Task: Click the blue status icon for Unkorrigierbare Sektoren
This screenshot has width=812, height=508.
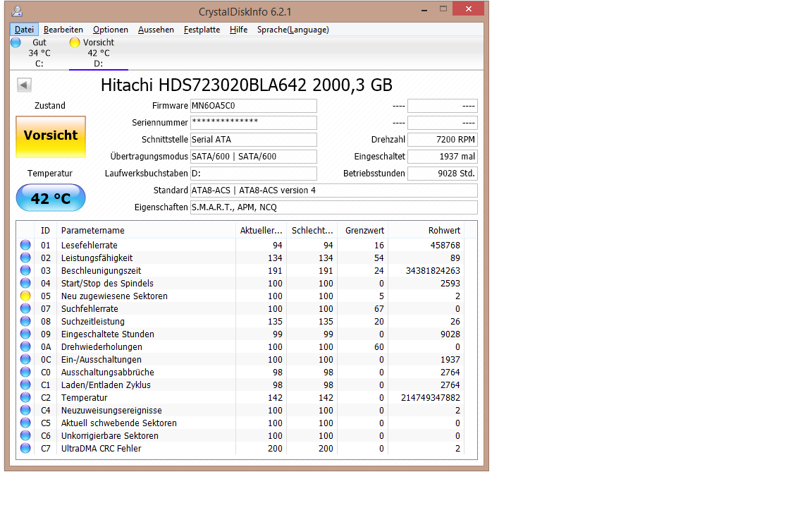Action: 25,435
